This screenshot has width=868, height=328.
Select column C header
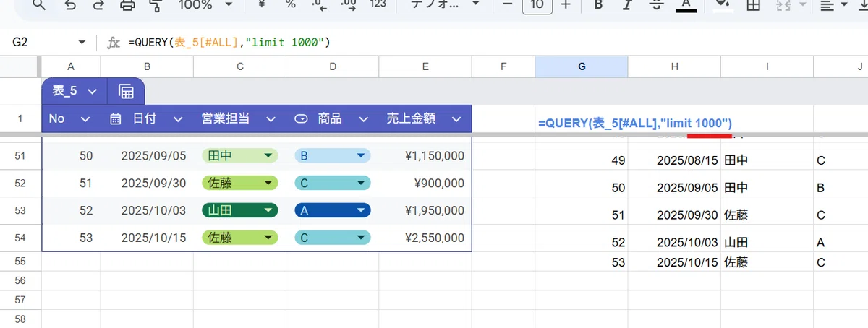240,66
